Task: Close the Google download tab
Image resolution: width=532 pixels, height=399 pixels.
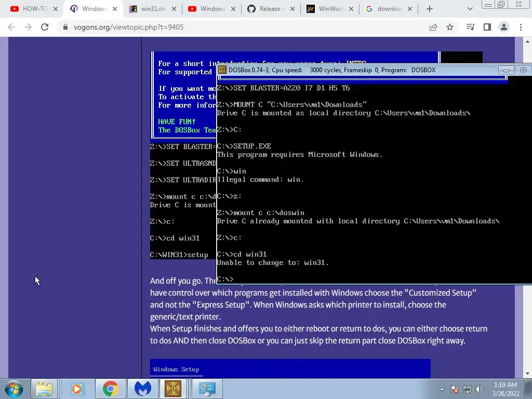Action: (410, 9)
